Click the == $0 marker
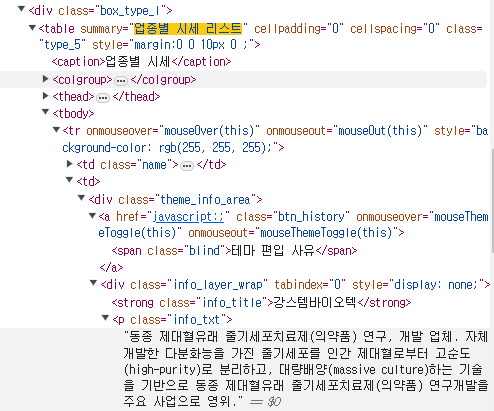This screenshot has width=494, height=411. click(x=265, y=402)
